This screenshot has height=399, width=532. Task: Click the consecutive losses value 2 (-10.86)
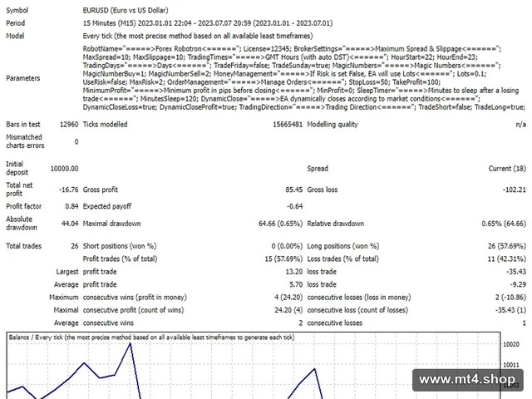click(x=510, y=298)
